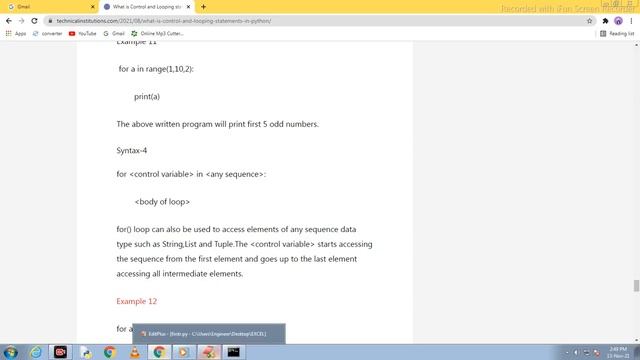Click the 'for a in range(1,10,2):' line

[x=156, y=69]
